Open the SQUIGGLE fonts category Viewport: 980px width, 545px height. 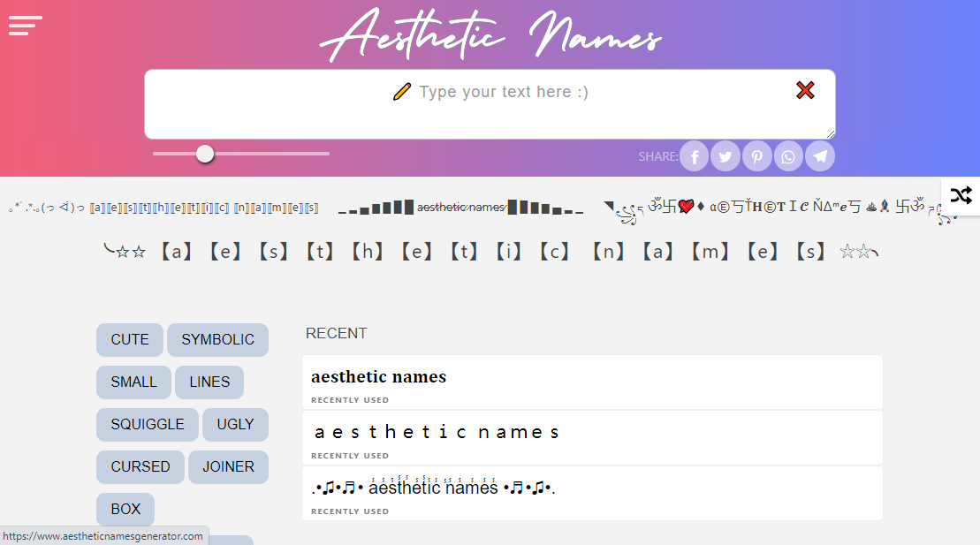click(x=147, y=424)
